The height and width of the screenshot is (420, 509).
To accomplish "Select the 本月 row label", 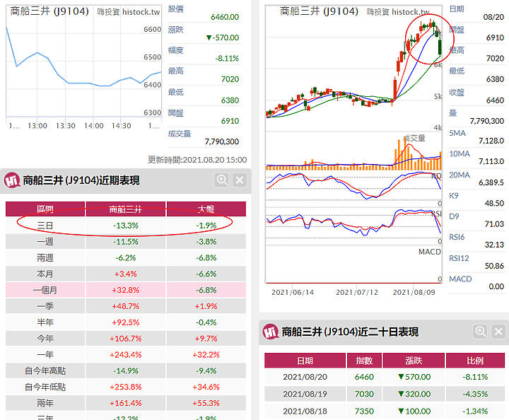I will (x=45, y=274).
